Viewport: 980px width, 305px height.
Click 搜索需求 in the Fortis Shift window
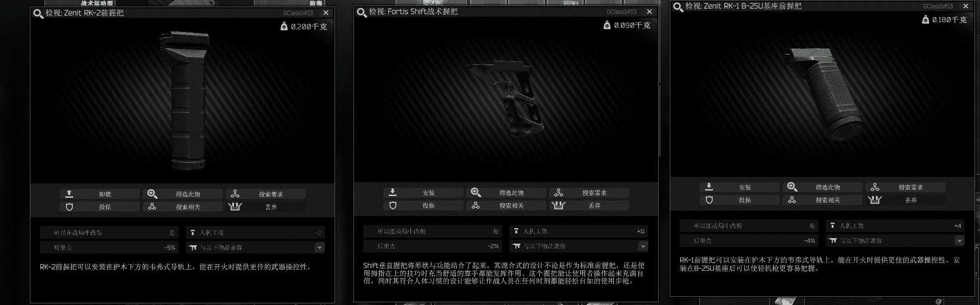coord(589,192)
